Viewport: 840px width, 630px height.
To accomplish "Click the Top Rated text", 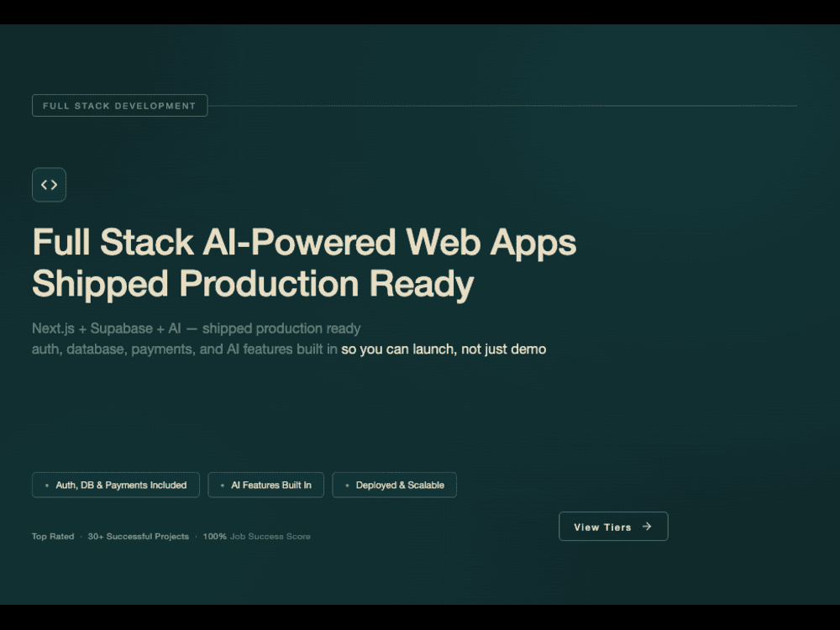I will 53,536.
